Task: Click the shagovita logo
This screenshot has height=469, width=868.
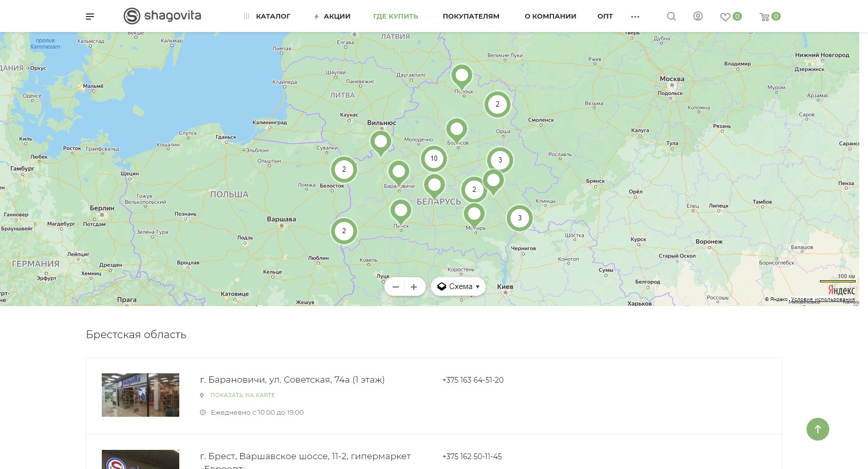Action: click(162, 16)
